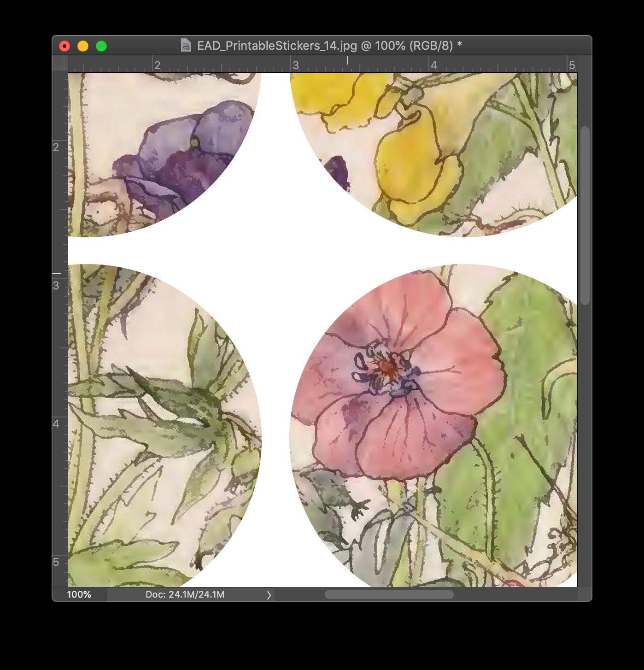This screenshot has height=670, width=644.
Task: Zoom the window with green button
Action: pos(101,46)
